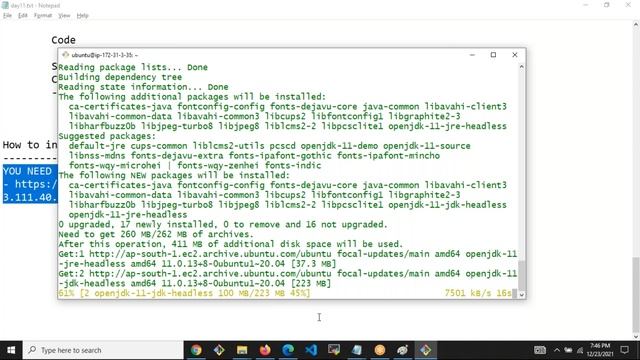This screenshot has height=360, width=640.
Task: Open the touch keyboard tray icon
Action: pos(540,350)
